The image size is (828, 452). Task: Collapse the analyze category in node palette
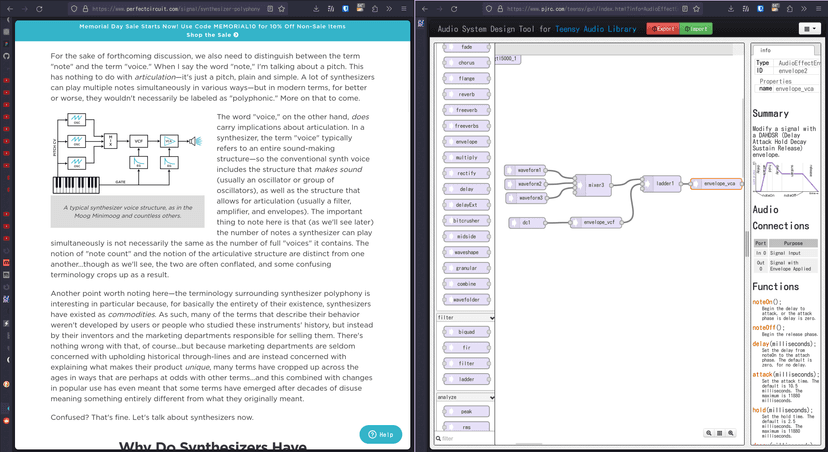coord(466,397)
